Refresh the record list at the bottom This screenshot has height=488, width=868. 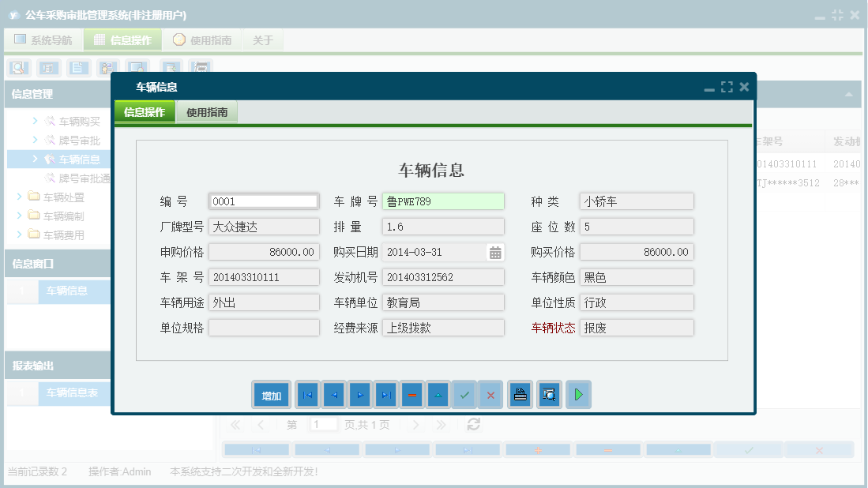click(473, 424)
